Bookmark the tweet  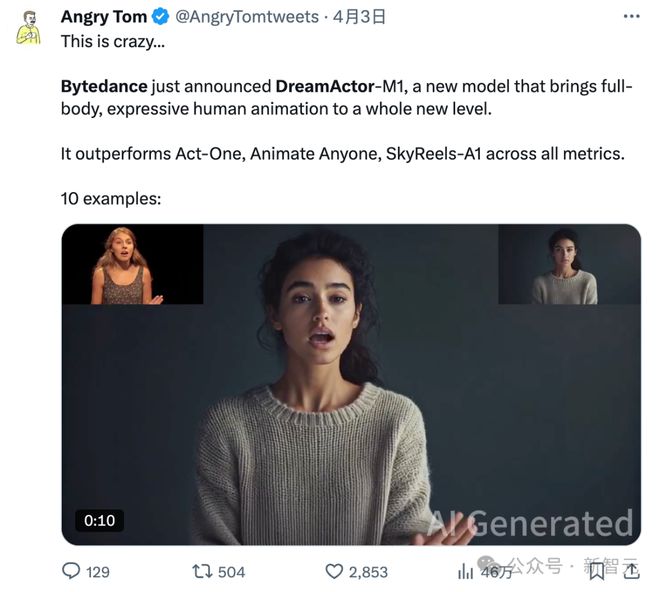(x=597, y=571)
